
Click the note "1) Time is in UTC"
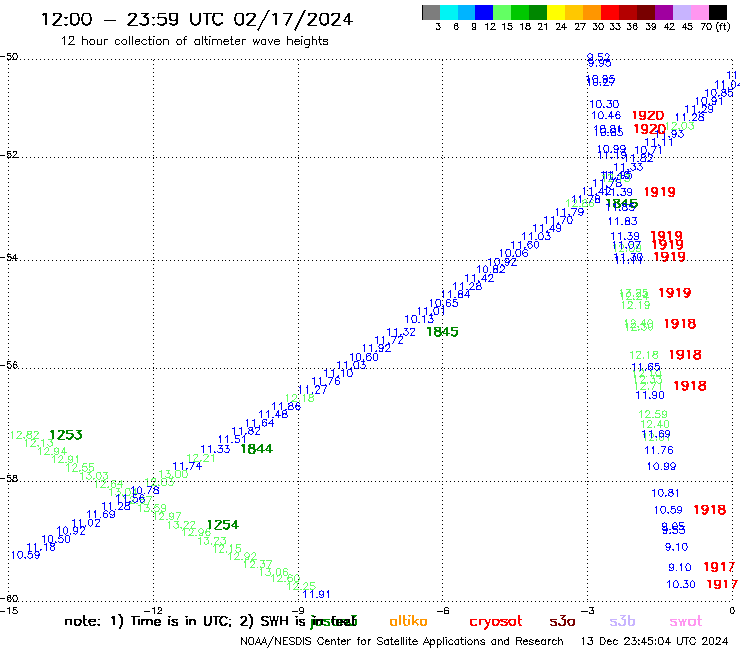click(x=170, y=621)
